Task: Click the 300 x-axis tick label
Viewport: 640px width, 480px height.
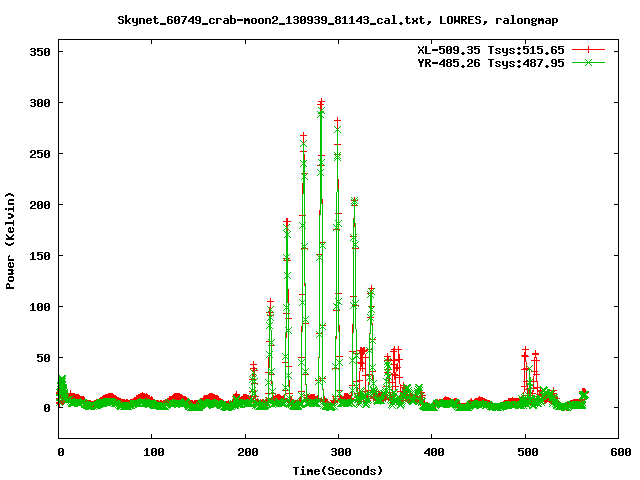Action: coord(341,452)
